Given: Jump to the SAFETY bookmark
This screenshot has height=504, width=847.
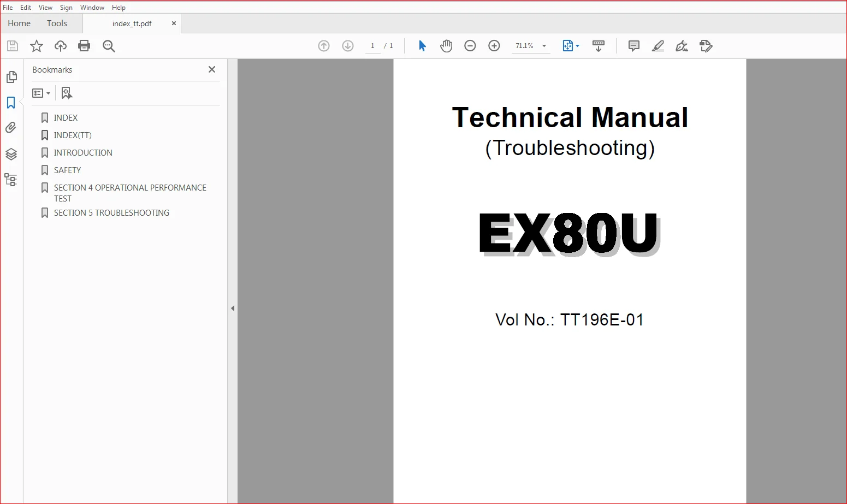Looking at the screenshot, I should pos(67,170).
